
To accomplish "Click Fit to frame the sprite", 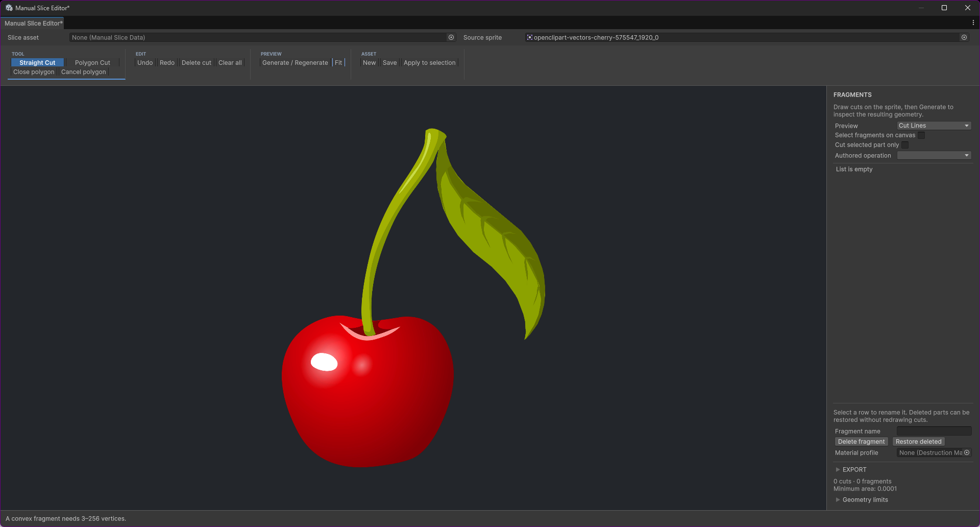I will click(338, 62).
